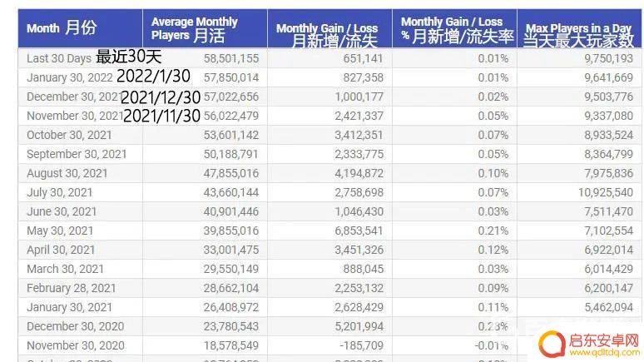Image resolution: width=644 pixels, height=362 pixels.
Task: Click average players value 58,501,155
Action: [231, 58]
